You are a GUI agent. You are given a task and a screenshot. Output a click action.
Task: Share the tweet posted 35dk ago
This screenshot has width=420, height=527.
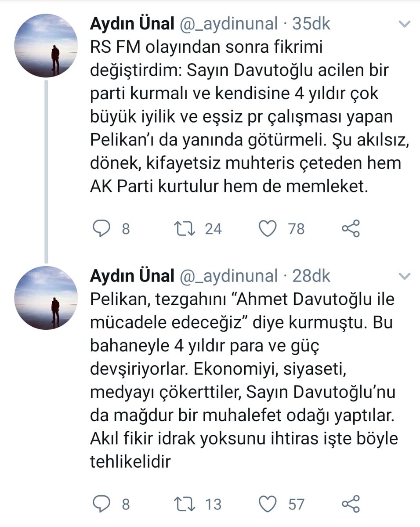pos(351,229)
